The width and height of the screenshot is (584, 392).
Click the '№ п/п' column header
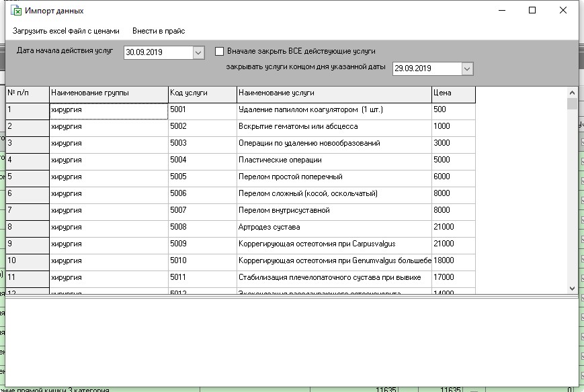coord(25,94)
